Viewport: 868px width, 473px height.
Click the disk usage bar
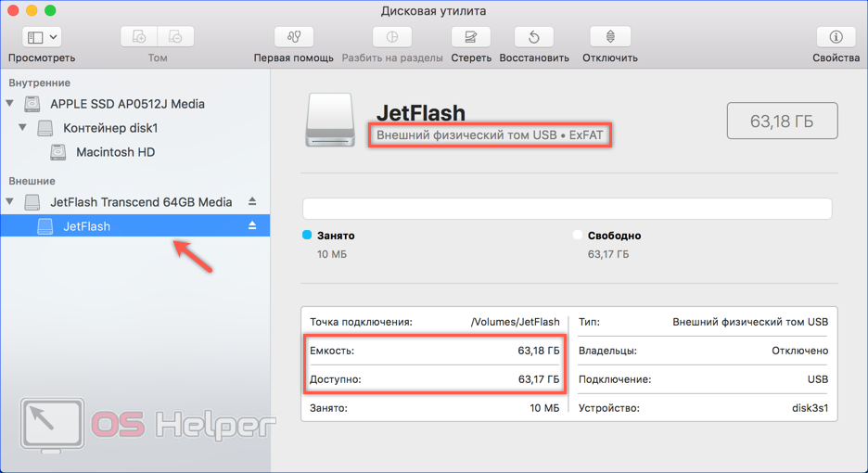pyautogui.click(x=567, y=209)
